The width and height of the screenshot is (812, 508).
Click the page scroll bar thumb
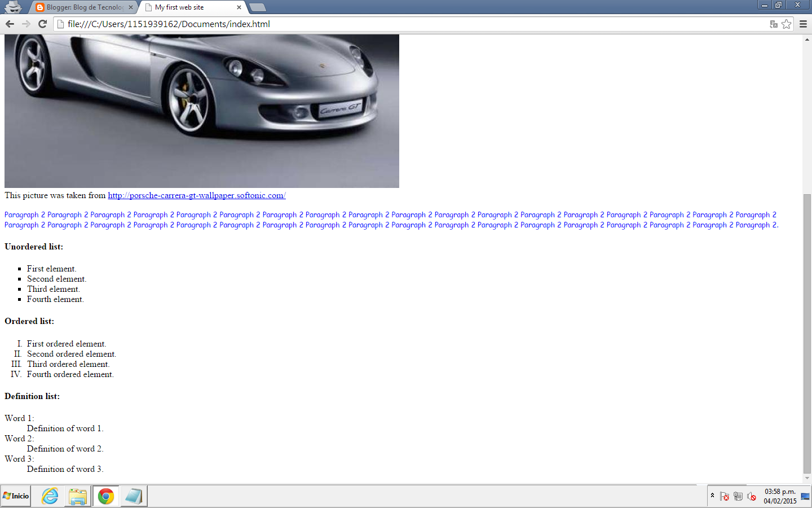807,333
